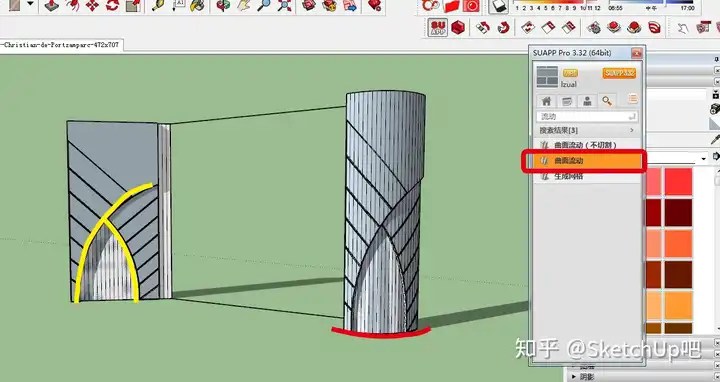Click the Zoom Extents icon

point(284,6)
